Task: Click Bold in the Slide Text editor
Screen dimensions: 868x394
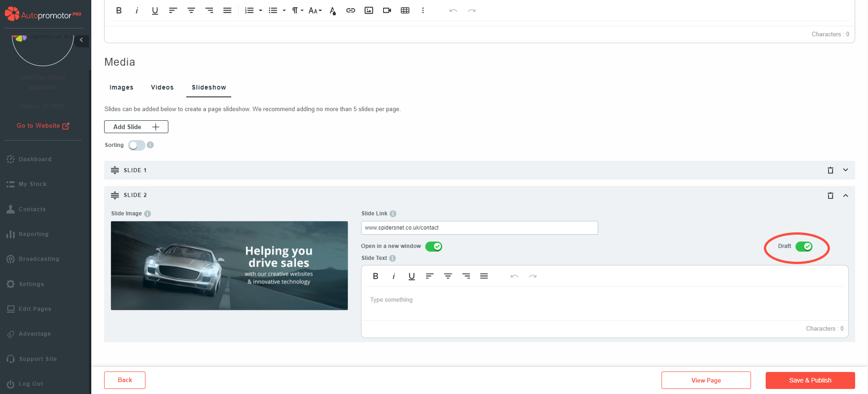Action: [375, 276]
